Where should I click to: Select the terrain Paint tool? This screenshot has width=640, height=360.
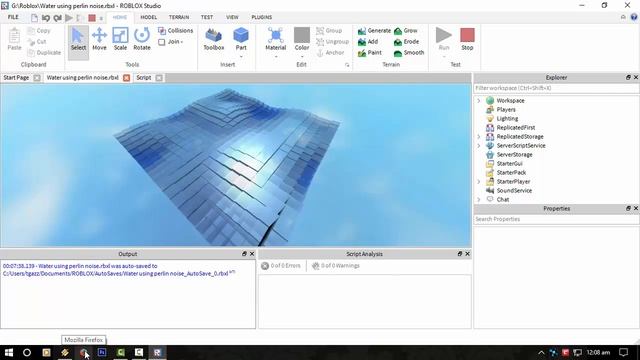tap(369, 53)
